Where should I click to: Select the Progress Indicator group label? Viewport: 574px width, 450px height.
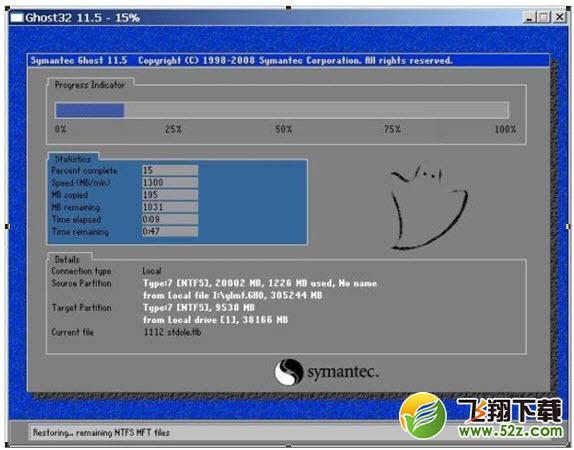(x=90, y=85)
